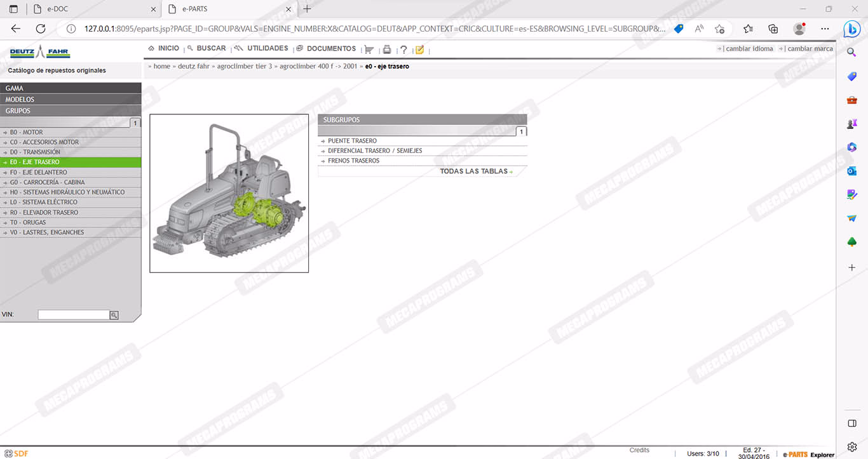Select G0 - CARROCERÍA - CABINA group
868x459 pixels.
click(71, 182)
